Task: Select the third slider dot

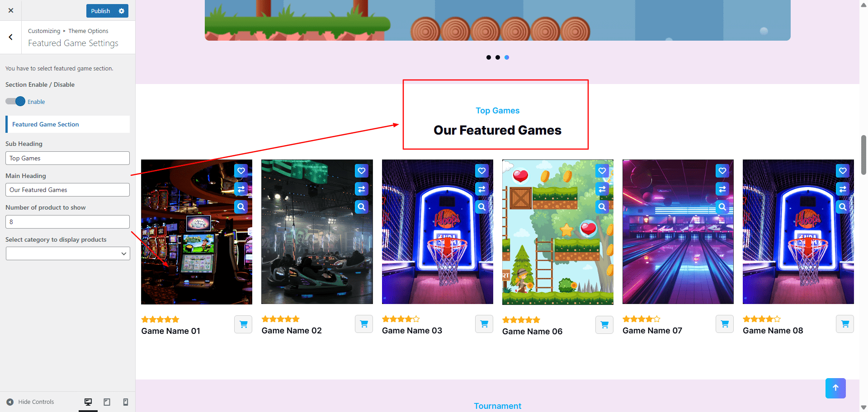Action: pyautogui.click(x=507, y=57)
